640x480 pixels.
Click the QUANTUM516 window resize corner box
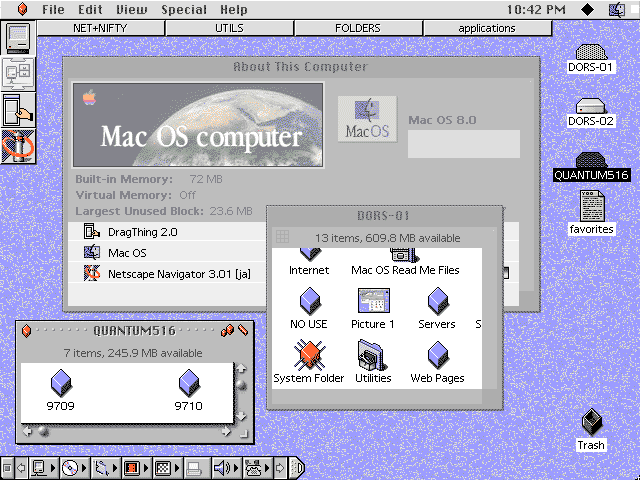pos(243,433)
